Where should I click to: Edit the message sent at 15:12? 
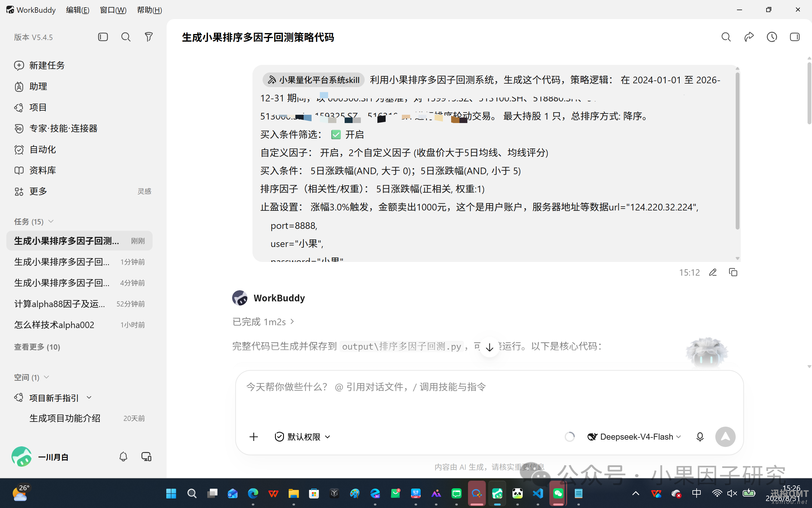(712, 272)
